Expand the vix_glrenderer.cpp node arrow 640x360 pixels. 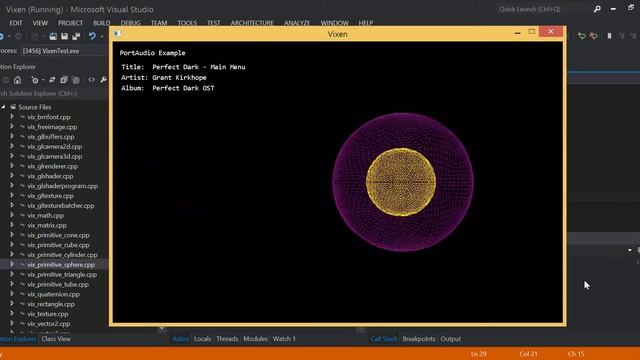[12, 166]
